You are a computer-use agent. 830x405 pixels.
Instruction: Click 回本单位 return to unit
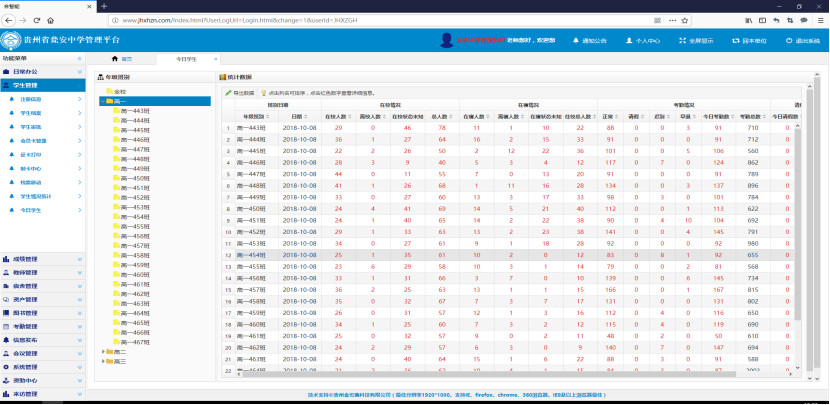pyautogui.click(x=749, y=40)
